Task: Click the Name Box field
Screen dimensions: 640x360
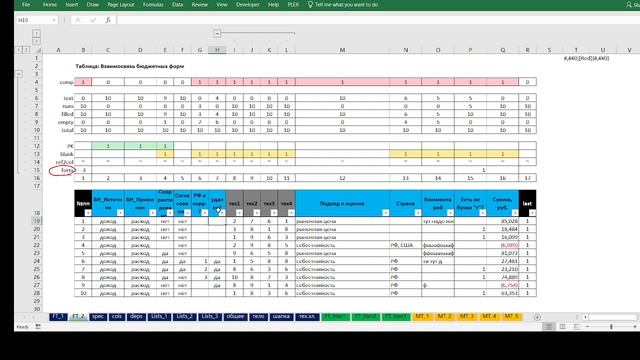Action: click(34, 20)
